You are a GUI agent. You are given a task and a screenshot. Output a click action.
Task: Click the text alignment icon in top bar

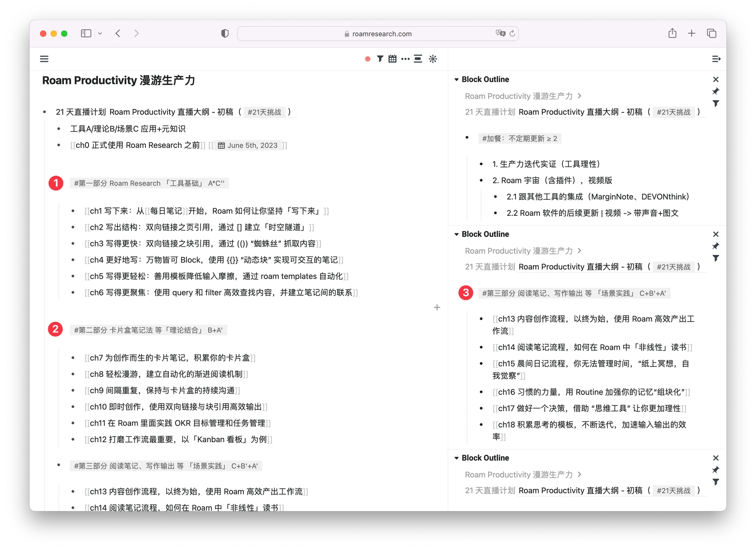pos(418,59)
